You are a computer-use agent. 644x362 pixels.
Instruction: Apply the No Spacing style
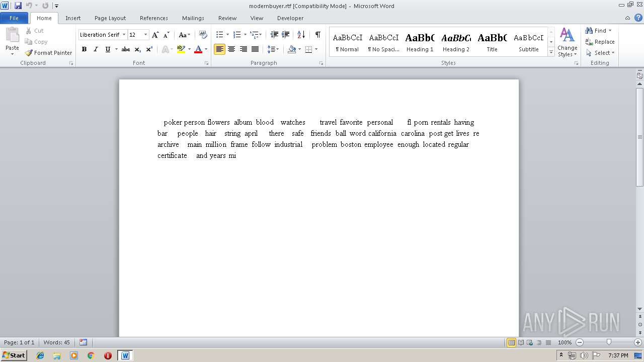click(383, 42)
